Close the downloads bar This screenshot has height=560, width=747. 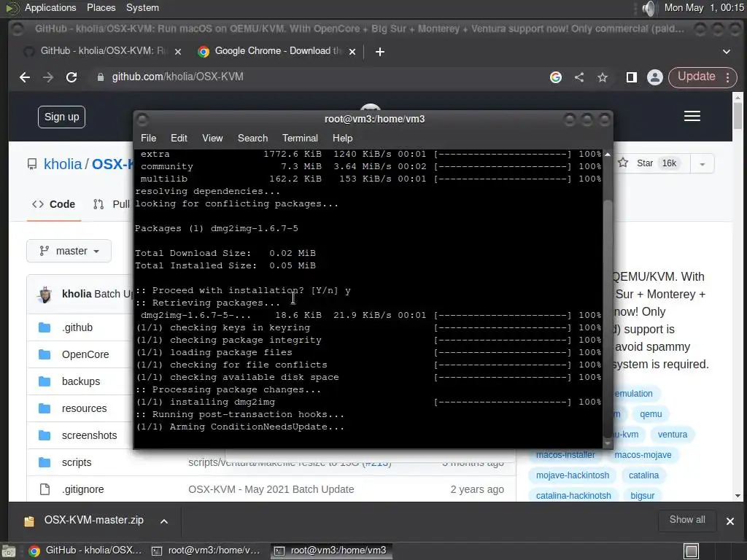pyautogui.click(x=729, y=521)
